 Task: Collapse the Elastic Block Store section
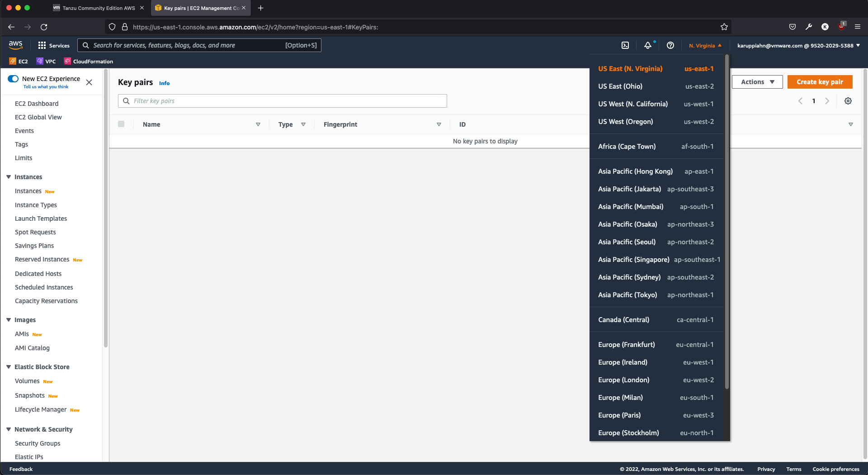pyautogui.click(x=9, y=367)
